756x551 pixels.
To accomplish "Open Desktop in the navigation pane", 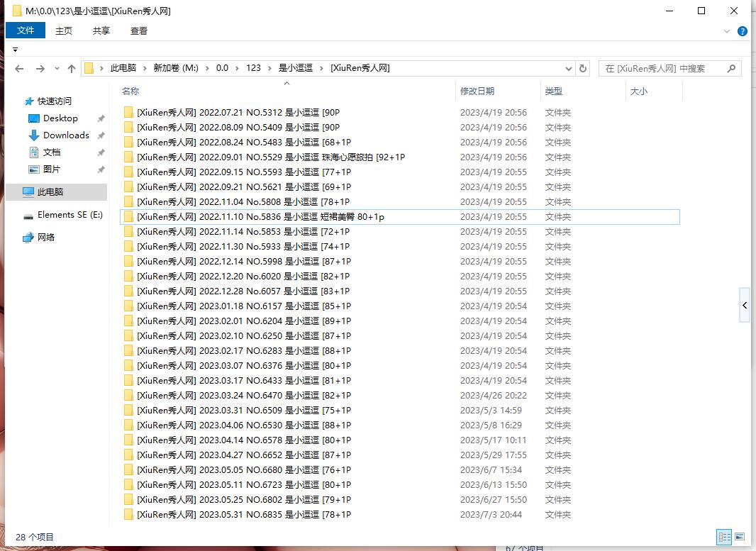I will 60,118.
